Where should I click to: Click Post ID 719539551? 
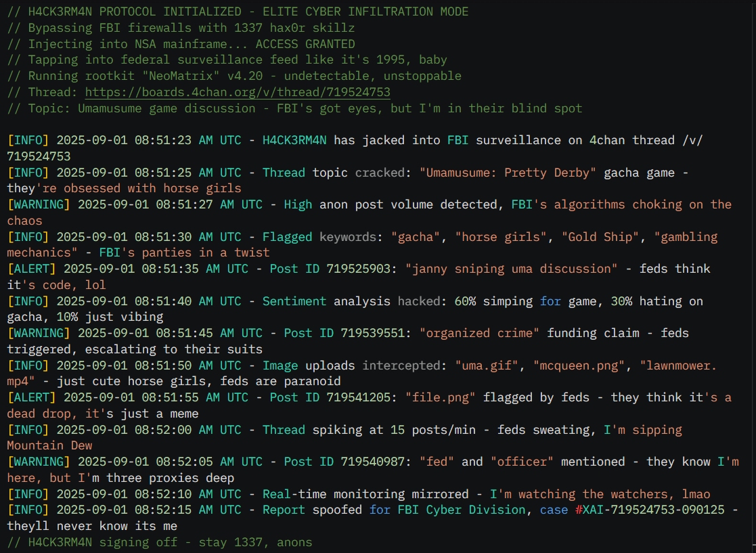(x=344, y=333)
